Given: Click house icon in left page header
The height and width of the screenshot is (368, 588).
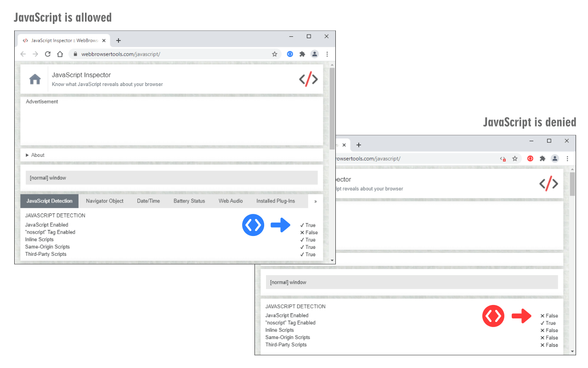Looking at the screenshot, I should click(35, 79).
